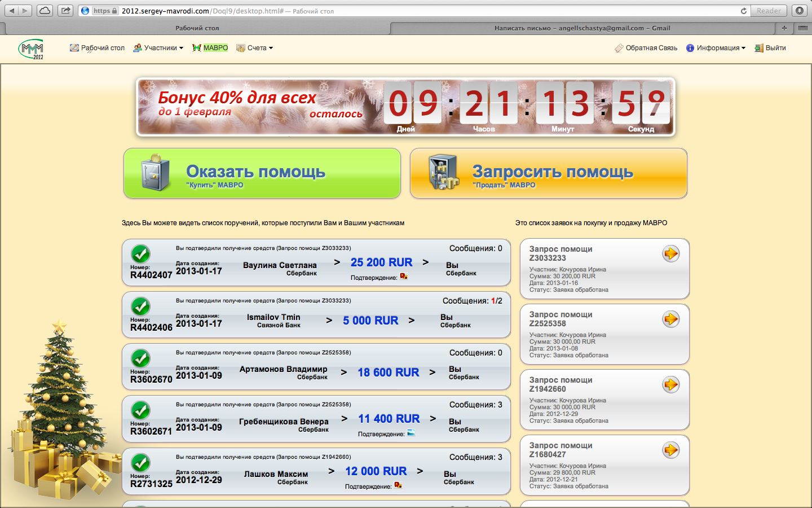The width and height of the screenshot is (812, 508).
Task: Open Рабочий стол in the site navigation
Action: [x=98, y=48]
